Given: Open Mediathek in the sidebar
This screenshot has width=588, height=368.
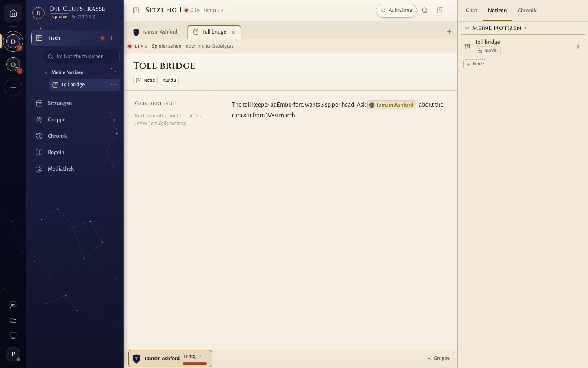Looking at the screenshot, I should pyautogui.click(x=75, y=169).
